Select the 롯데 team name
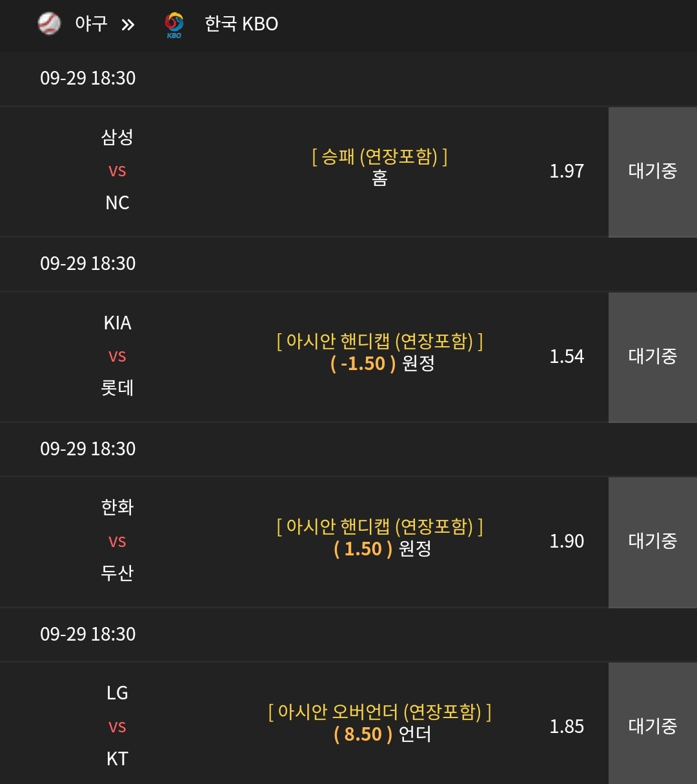Viewport: 697px width, 784px height. (117, 388)
